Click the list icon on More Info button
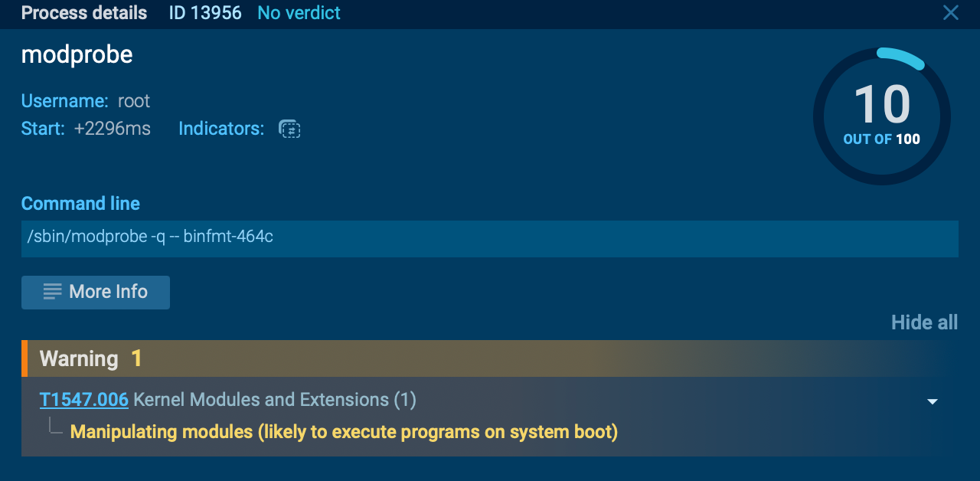The image size is (980, 481). click(52, 292)
